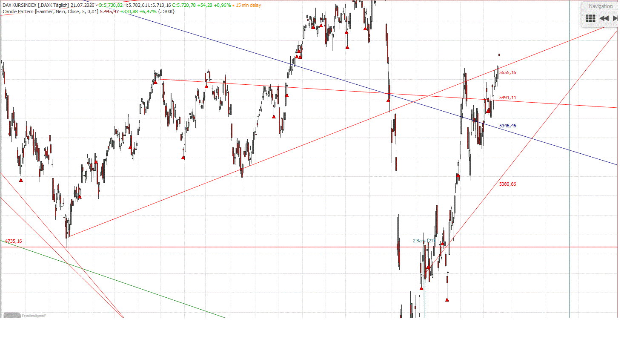Click the '15 min delay' notice
Image resolution: width=644 pixels, height=345 pixels.
pos(249,5)
